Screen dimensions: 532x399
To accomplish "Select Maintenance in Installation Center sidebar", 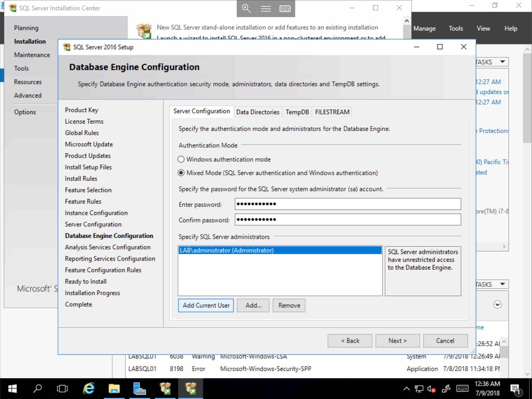I will [x=32, y=55].
